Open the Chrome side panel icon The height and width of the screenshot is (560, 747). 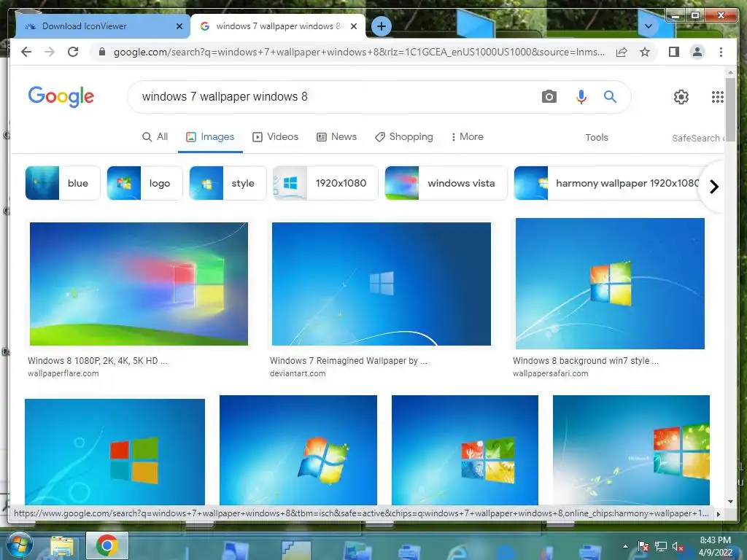click(673, 52)
